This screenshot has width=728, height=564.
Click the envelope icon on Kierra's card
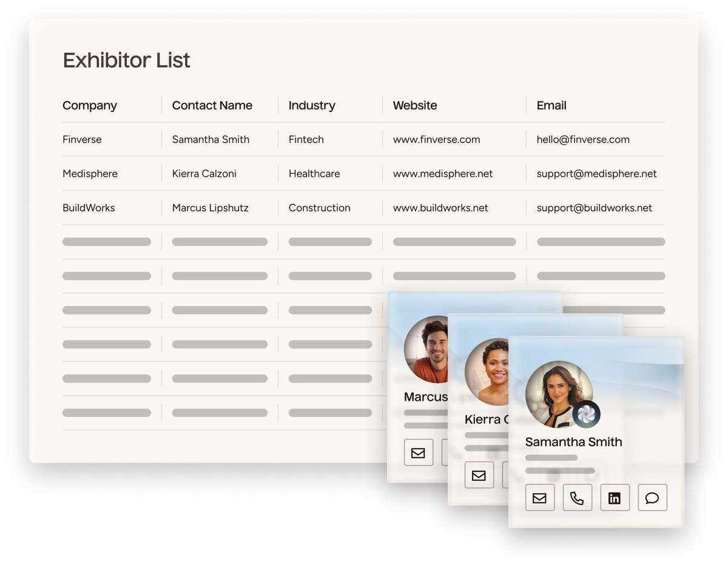point(479,475)
